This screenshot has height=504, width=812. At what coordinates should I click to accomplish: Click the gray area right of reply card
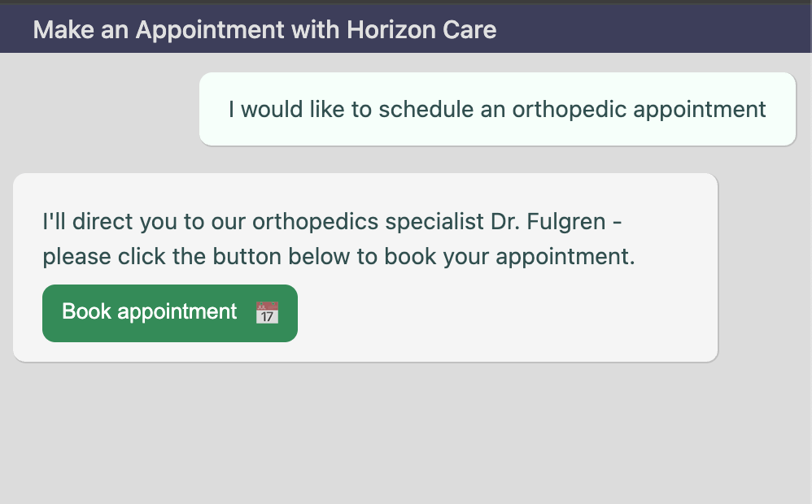[763, 267]
